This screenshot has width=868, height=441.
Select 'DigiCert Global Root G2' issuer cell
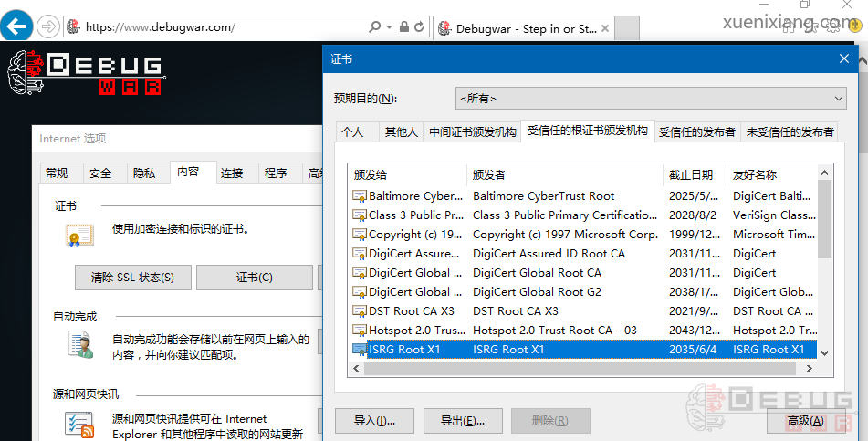coord(537,292)
